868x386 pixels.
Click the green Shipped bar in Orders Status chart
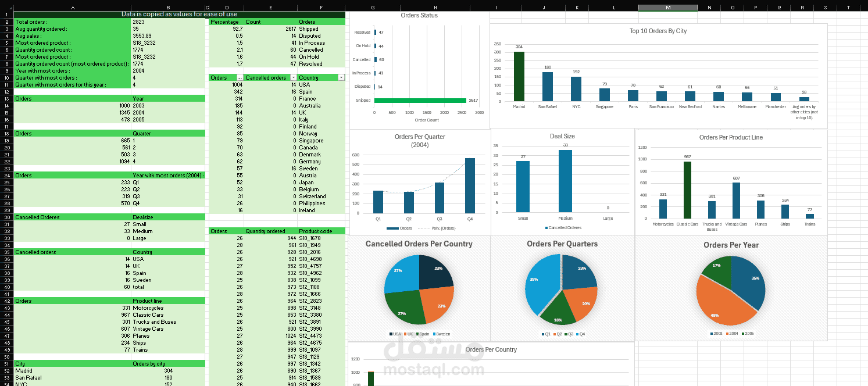420,100
